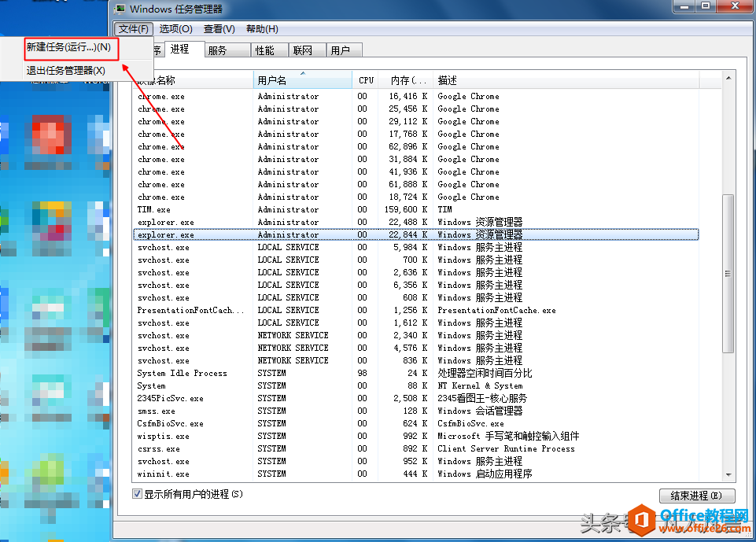Switch to the 服务 tab
The width and height of the screenshot is (756, 542).
(x=227, y=50)
